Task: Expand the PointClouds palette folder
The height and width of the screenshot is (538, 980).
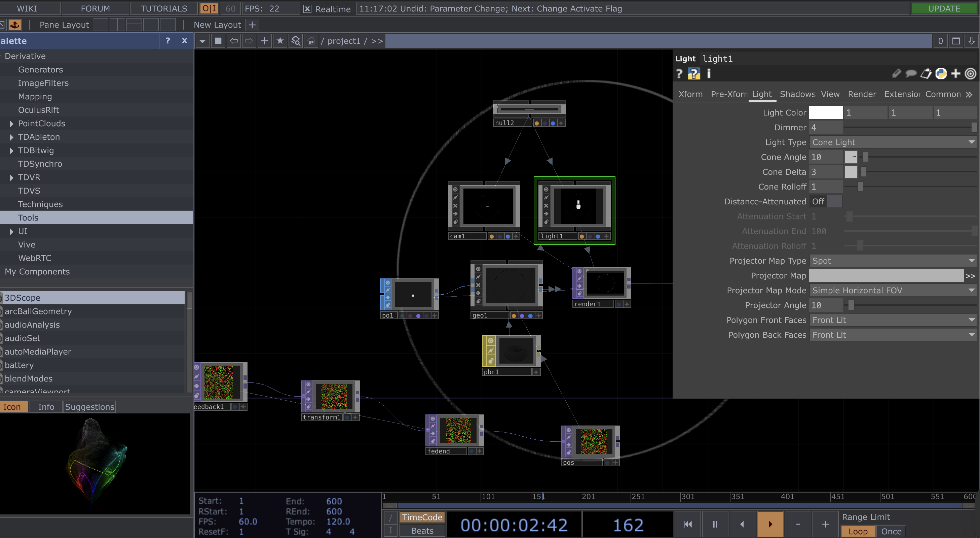Action: [x=11, y=124]
